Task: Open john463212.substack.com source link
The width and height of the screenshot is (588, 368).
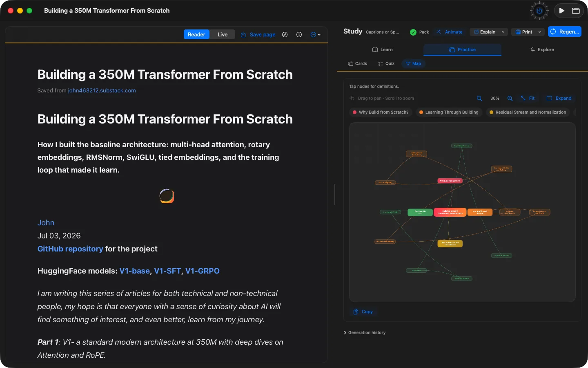Action: 102,91
